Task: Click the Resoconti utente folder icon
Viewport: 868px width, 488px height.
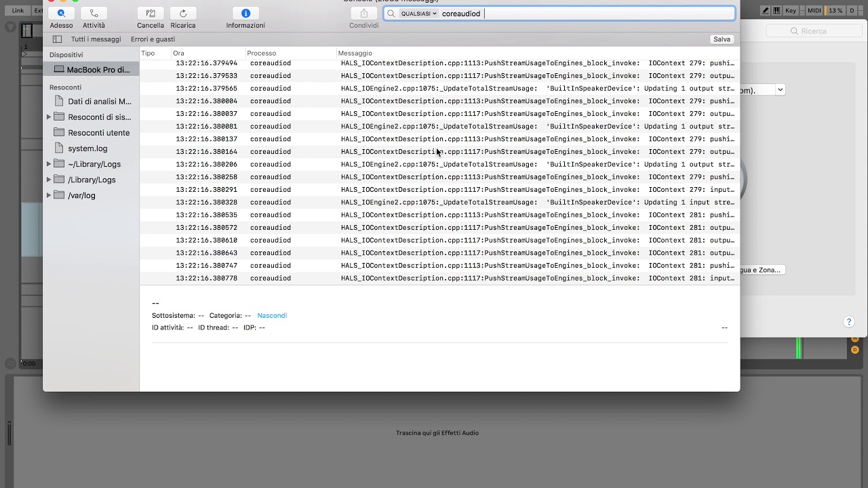Action: click(x=59, y=132)
